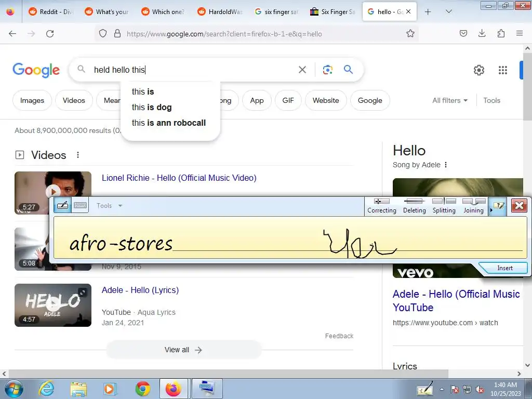Select the Google filter chip
Screen dimensions: 532x399
(370, 100)
